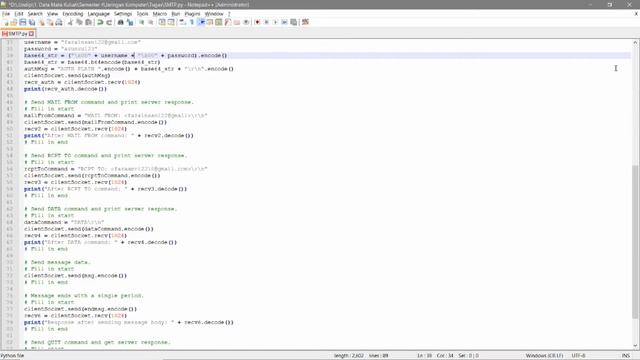Cut selection with the scissors icon
This screenshot has width=640, height=360.
(70, 22)
